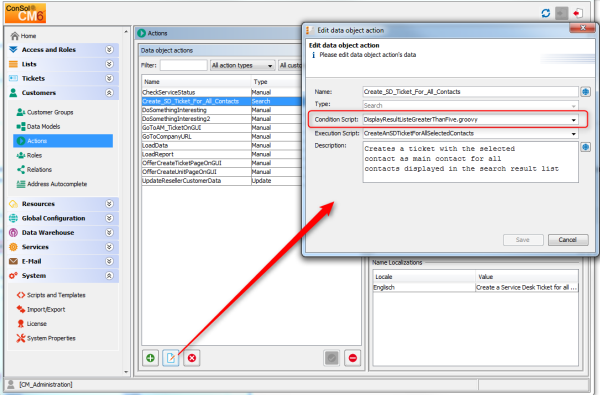Select OfferCreateUnitPageOnGUI row

(222, 171)
